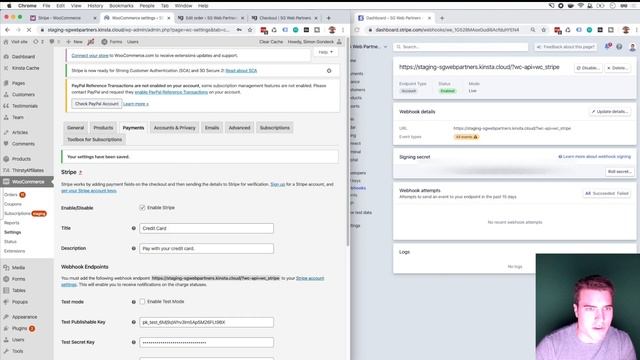Click help icon next to Test Publishable Key
This screenshot has height=360, width=640.
(x=133, y=322)
